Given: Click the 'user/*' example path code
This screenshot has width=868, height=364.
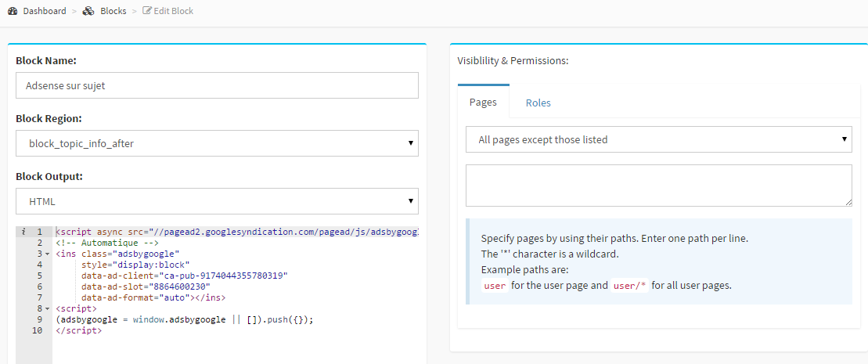Looking at the screenshot, I should pyautogui.click(x=629, y=286).
